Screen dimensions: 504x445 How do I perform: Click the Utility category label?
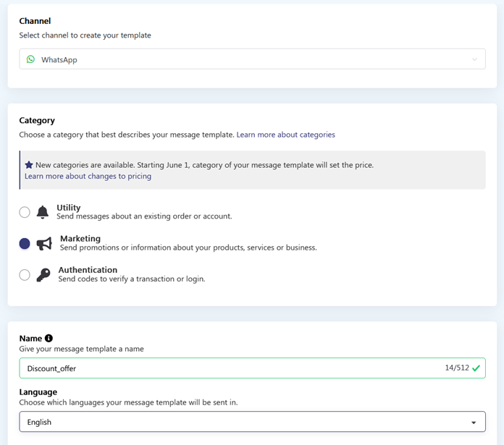click(69, 208)
